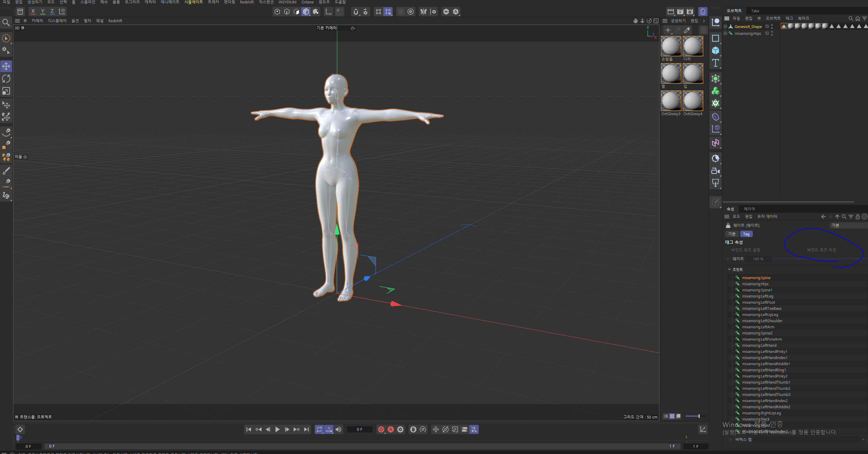Image resolution: width=868 pixels, height=454 pixels.
Task: Click the material eyedropper icon
Action: pyautogui.click(x=687, y=30)
